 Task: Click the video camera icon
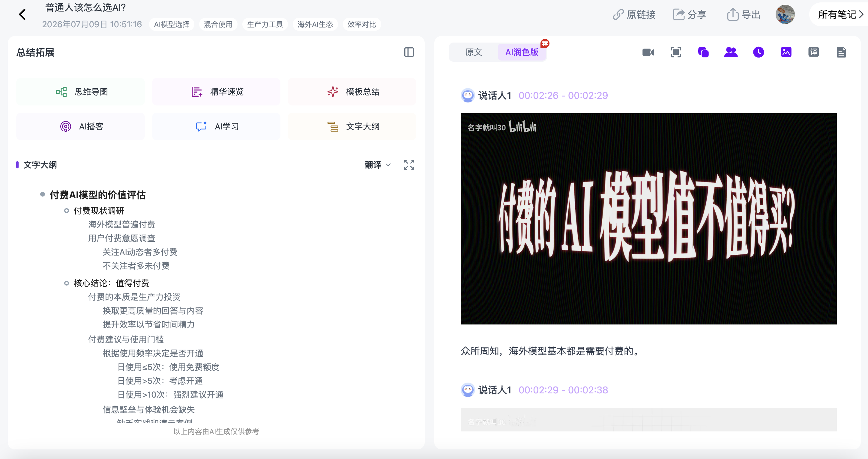click(x=648, y=52)
